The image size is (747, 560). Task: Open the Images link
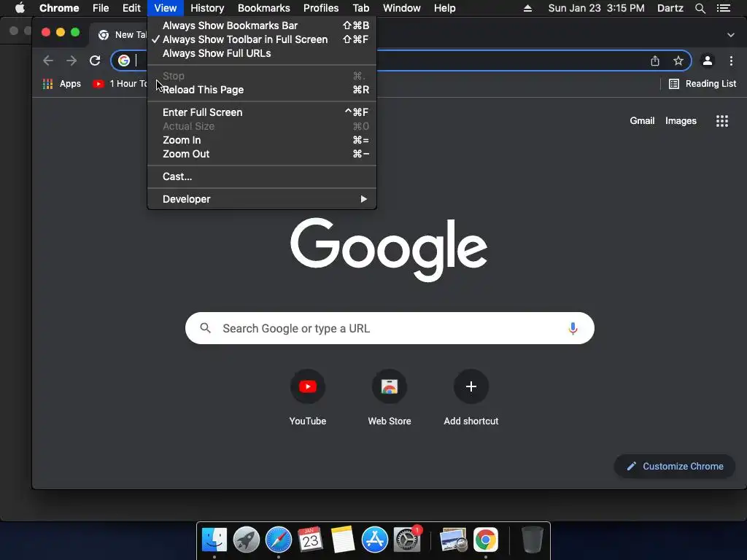point(681,121)
